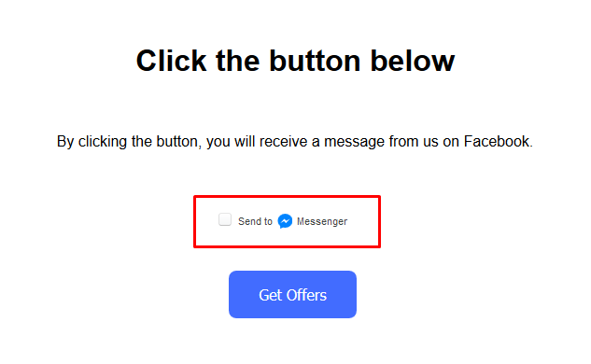Viewport: 591px width, 364px height.
Task: Click the 'Click the button below' heading
Action: click(x=295, y=61)
